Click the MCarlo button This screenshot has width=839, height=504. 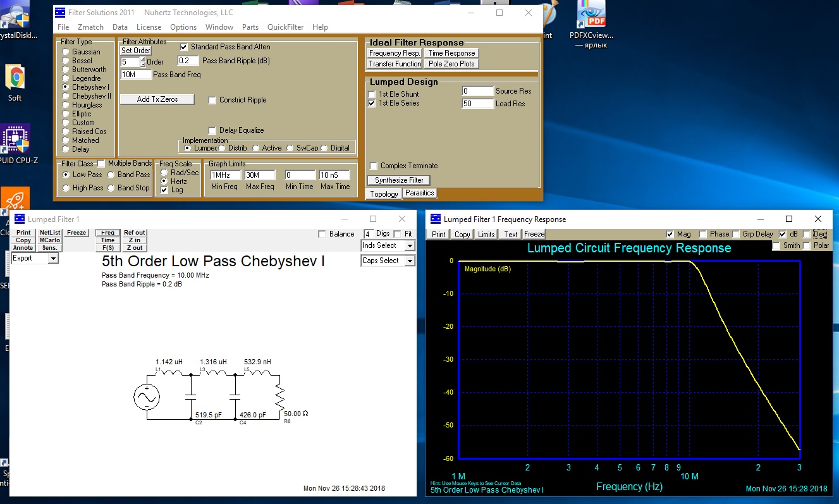[50, 240]
